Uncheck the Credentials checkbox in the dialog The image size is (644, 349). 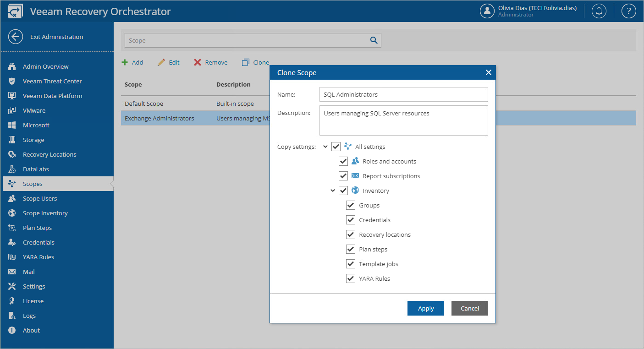coord(351,220)
